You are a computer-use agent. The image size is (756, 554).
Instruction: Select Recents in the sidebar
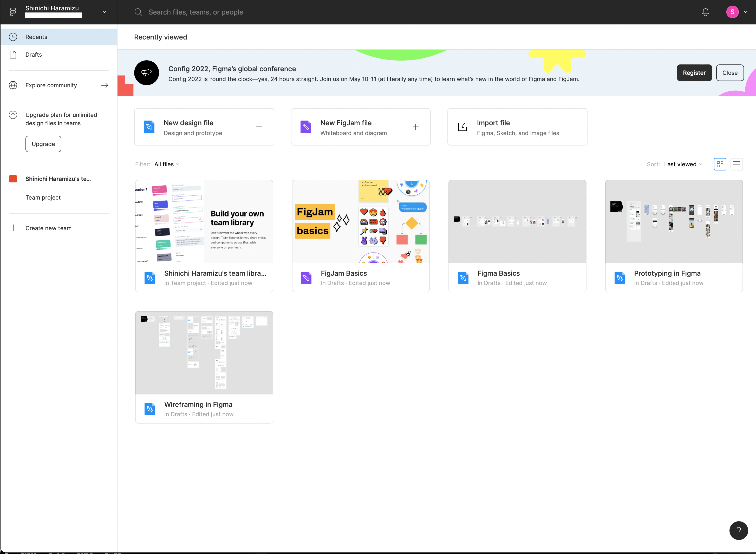click(59, 37)
